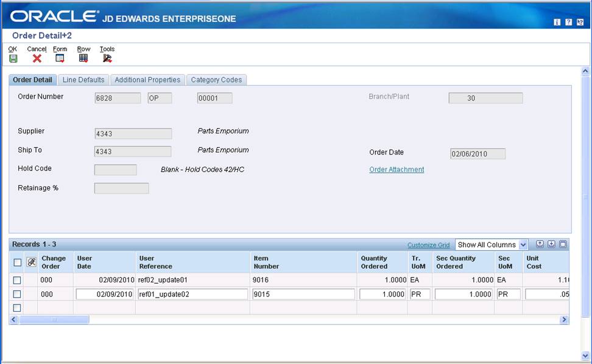Open the Row grid menu icon
Viewport: 592px width, 364px height.
pyautogui.click(x=83, y=58)
